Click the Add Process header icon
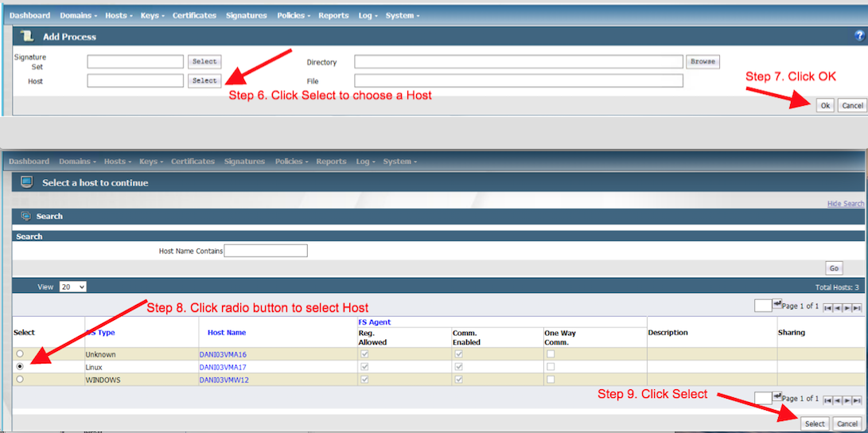This screenshot has height=433, width=868. [27, 36]
